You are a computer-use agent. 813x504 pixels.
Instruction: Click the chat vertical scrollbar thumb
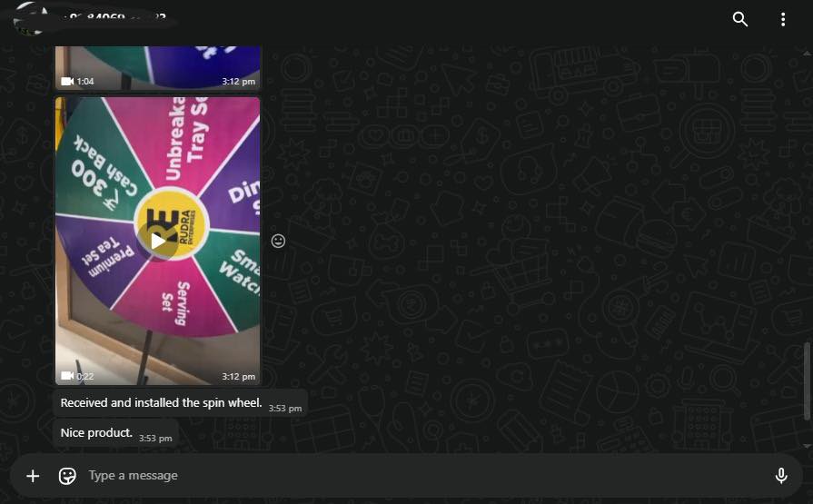pos(807,380)
